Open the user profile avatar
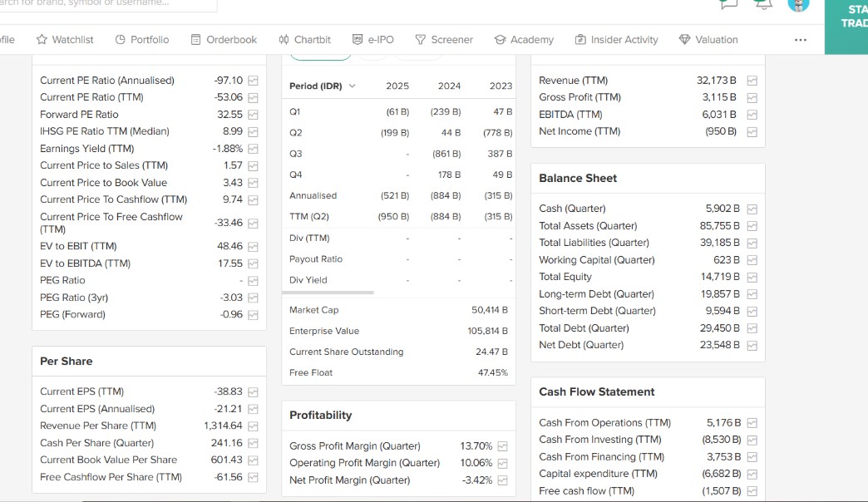 click(798, 4)
